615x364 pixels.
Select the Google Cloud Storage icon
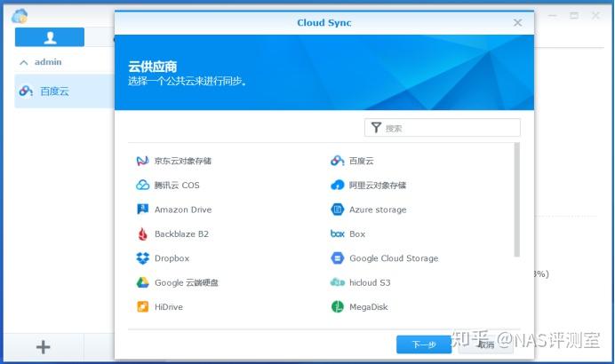(x=338, y=258)
